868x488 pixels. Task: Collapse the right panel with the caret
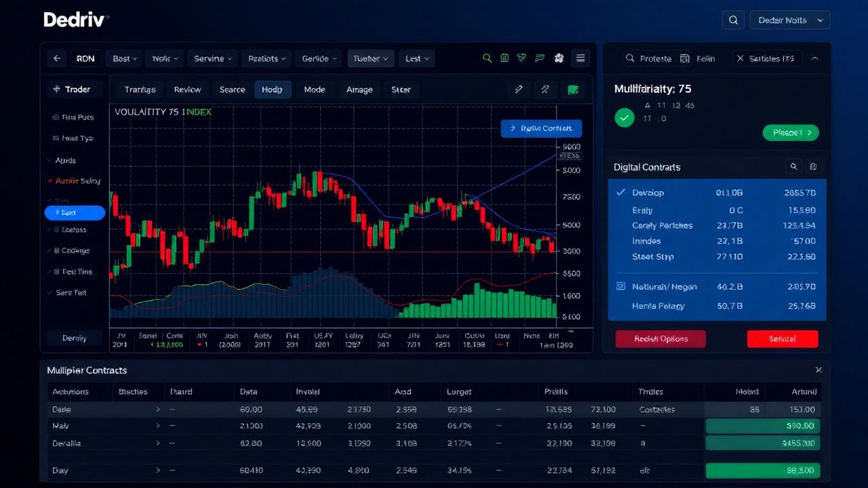click(x=814, y=59)
